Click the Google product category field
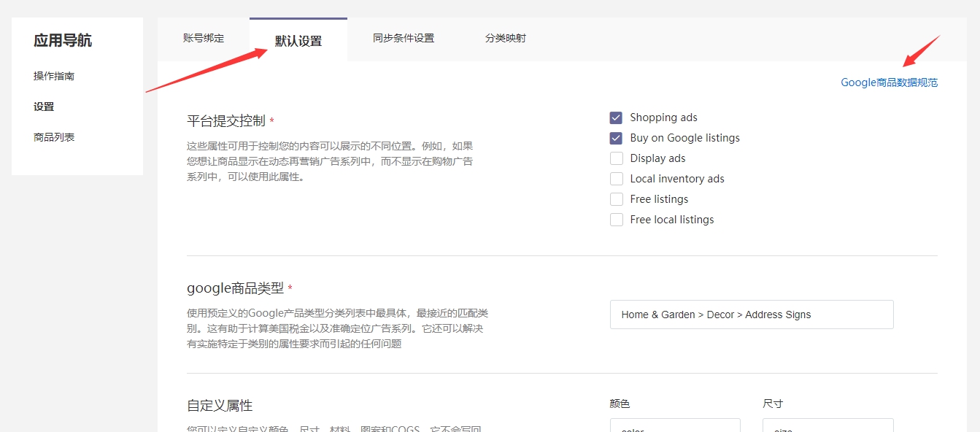 pos(751,315)
